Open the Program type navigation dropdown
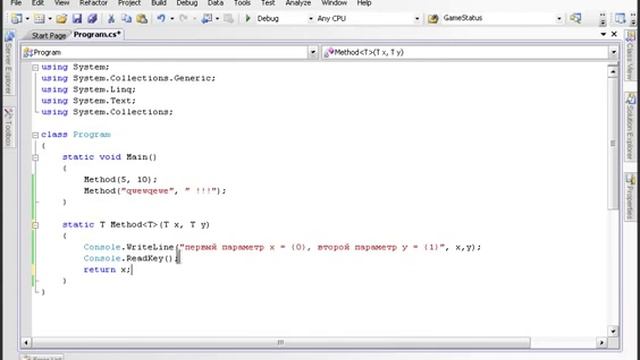This screenshot has width=640, height=360. tap(313, 52)
